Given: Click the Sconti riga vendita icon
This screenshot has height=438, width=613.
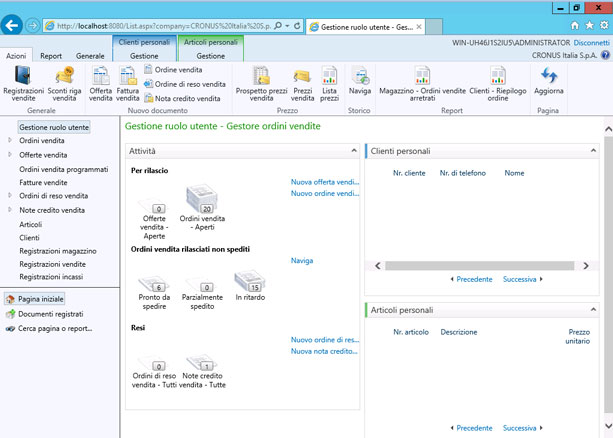Looking at the screenshot, I should click(65, 84).
